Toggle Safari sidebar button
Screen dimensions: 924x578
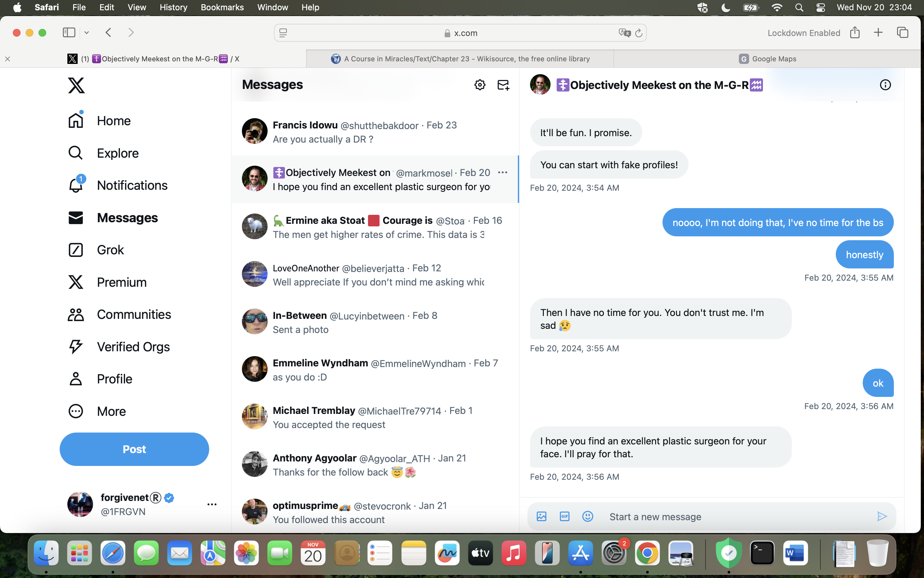69,32
